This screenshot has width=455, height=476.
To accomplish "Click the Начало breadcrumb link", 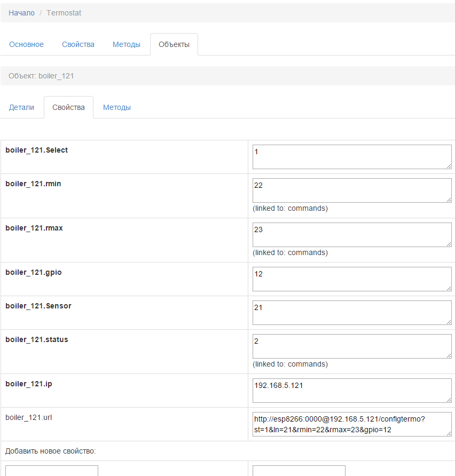I will tap(21, 13).
